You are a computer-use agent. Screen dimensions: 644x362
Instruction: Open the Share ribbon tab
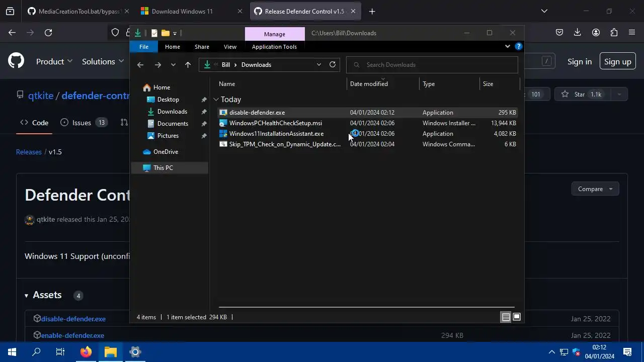click(x=202, y=47)
